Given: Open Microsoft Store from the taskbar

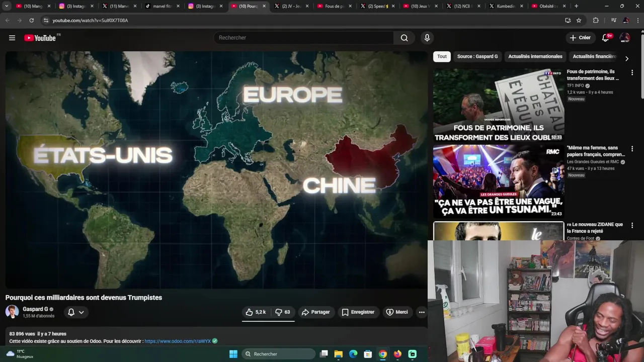Looking at the screenshot, I should coord(368,354).
